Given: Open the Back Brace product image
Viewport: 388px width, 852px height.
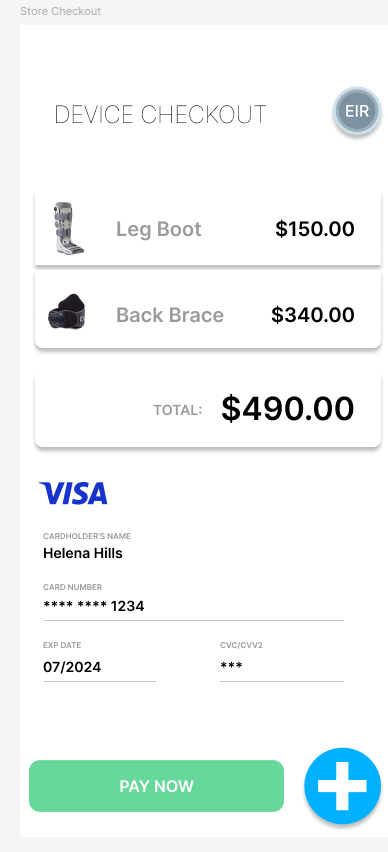Looking at the screenshot, I should point(67,312).
